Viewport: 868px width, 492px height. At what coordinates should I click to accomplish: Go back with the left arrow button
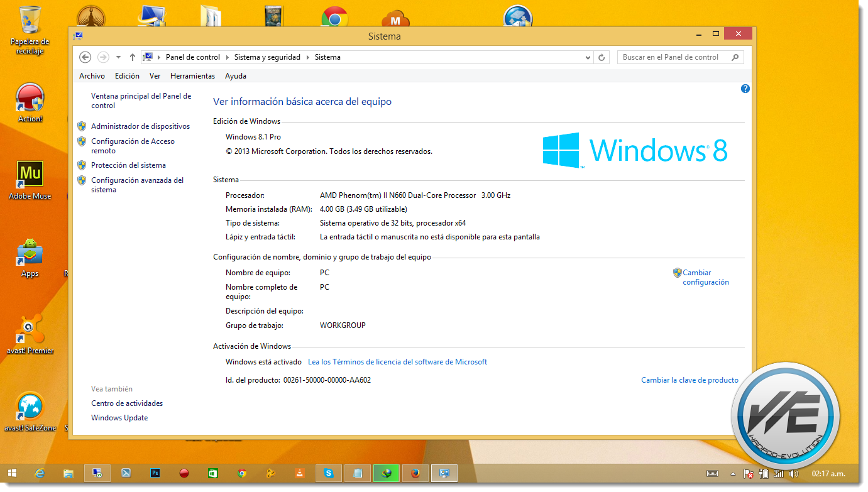click(85, 57)
